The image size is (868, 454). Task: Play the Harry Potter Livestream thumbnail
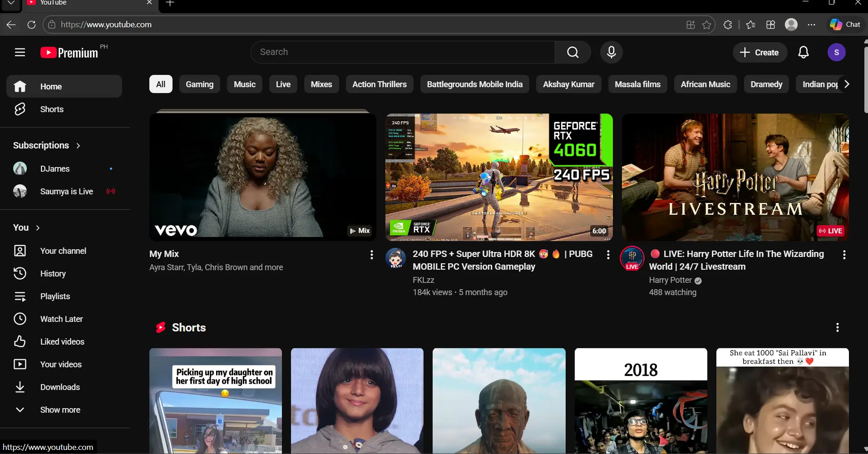click(735, 177)
